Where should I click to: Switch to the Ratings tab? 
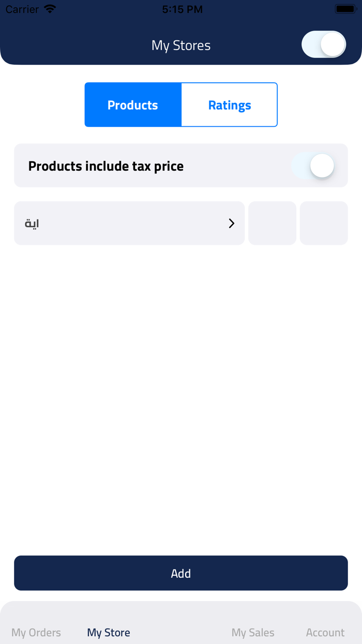point(229,105)
